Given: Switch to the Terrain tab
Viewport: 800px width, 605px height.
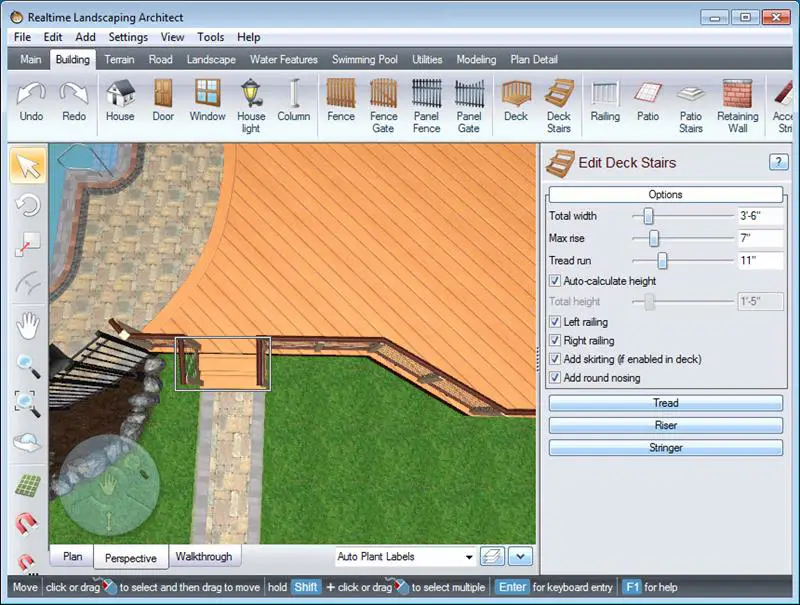Looking at the screenshot, I should pos(119,60).
